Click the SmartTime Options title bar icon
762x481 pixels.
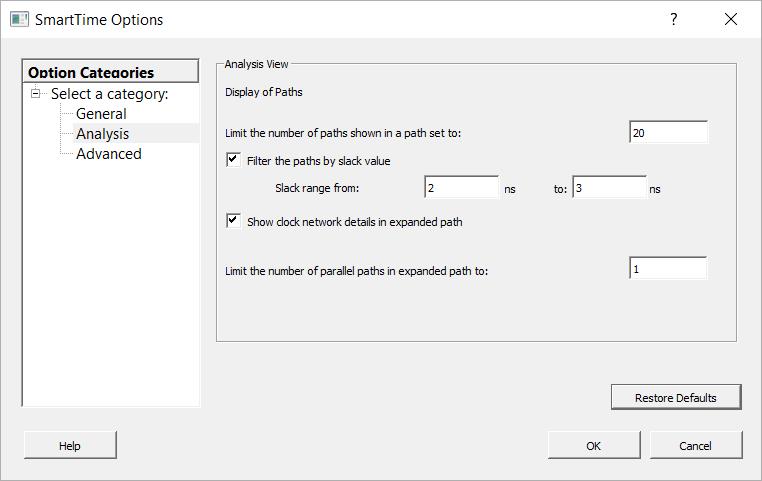pos(19,19)
